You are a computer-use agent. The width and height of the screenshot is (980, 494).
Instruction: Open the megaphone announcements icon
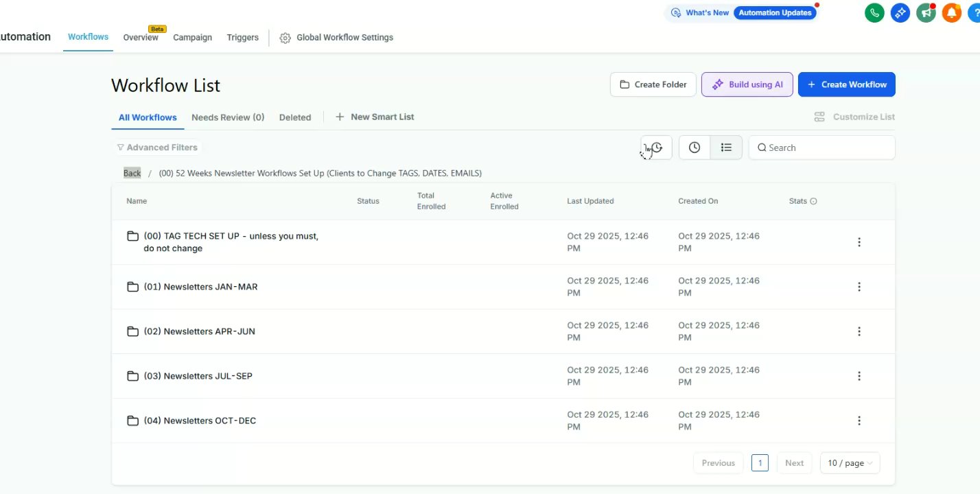coord(926,12)
